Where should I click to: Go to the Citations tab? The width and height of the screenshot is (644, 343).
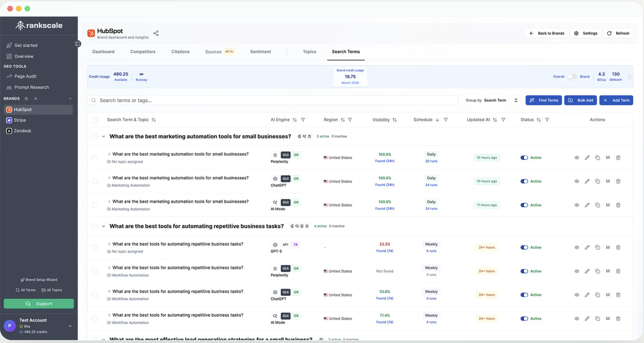[x=180, y=52]
